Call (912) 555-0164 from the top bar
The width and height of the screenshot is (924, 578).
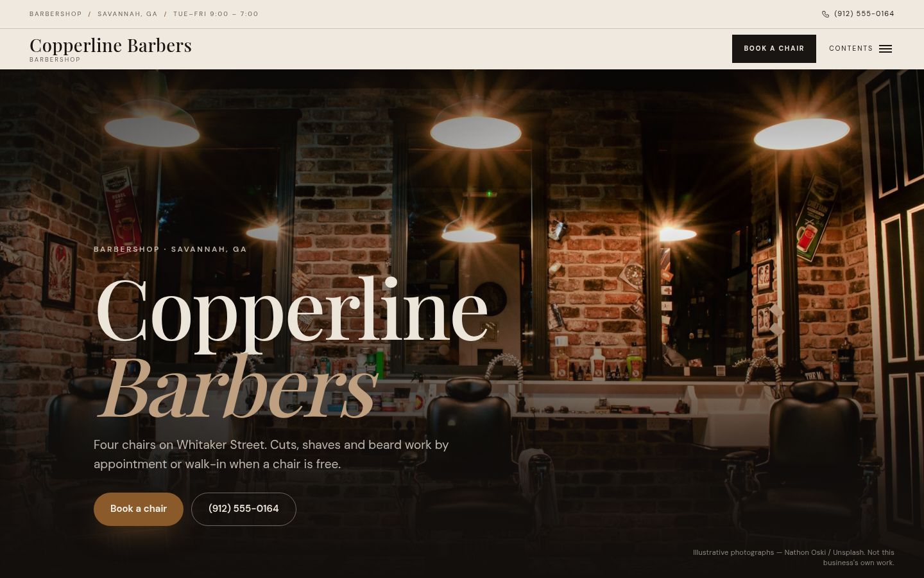coord(864,14)
